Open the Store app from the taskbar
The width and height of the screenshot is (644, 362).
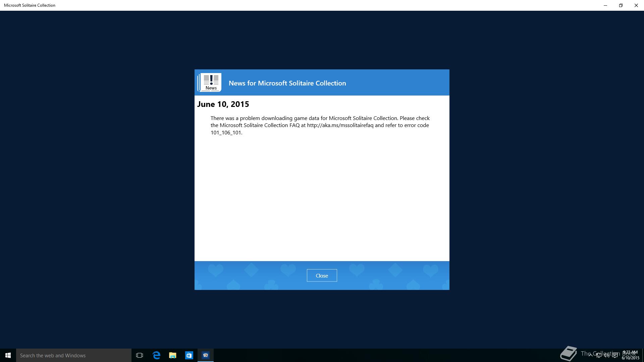coord(189,355)
